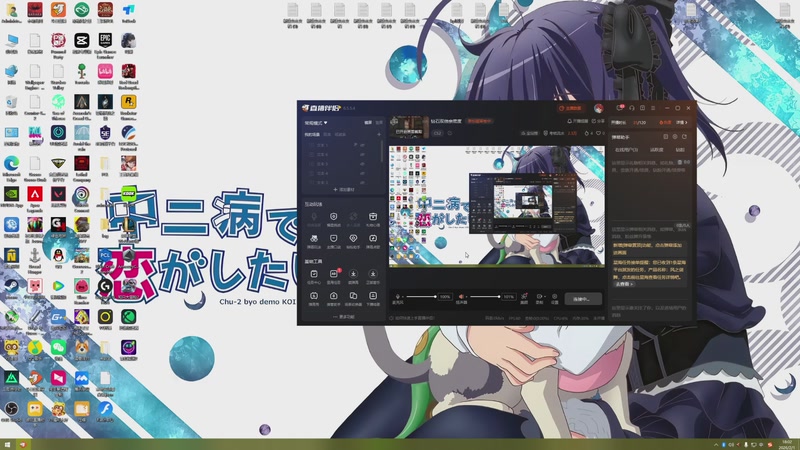Screen dimensions: 800x450
Task: Click the speaker volume slider
Action: [485, 296]
